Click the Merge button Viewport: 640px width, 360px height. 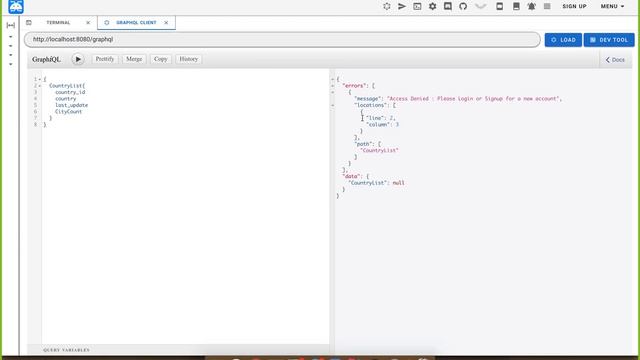[x=134, y=59]
